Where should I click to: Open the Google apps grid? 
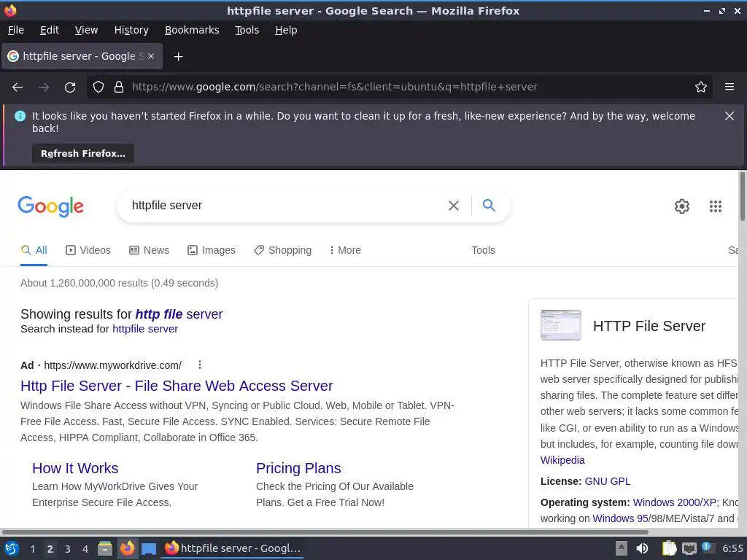[715, 206]
